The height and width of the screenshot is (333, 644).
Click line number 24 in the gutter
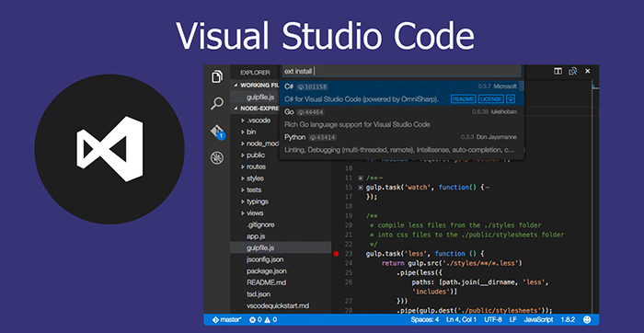pos(349,263)
